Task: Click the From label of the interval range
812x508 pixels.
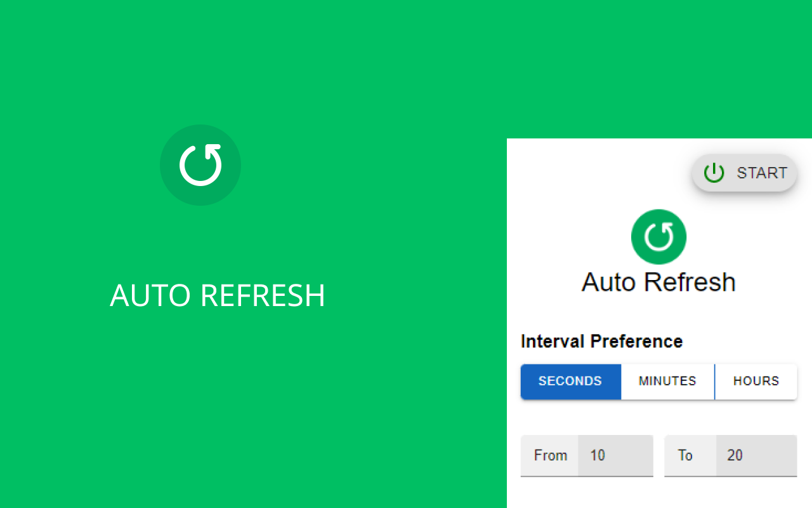Action: [550, 455]
